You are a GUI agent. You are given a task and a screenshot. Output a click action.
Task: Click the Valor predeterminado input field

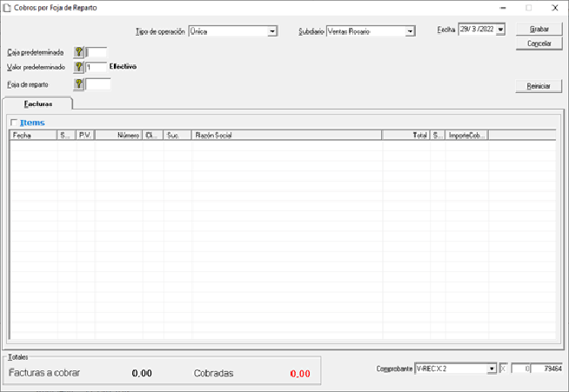coord(97,67)
